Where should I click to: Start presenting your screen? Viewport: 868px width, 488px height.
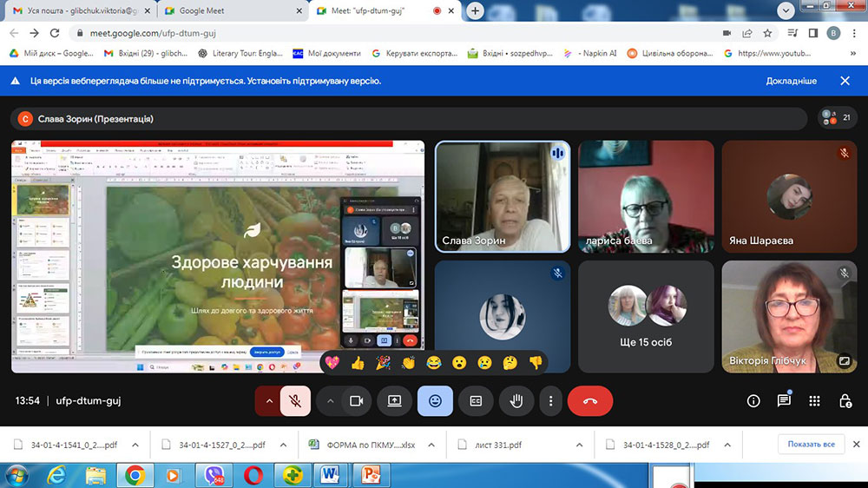tap(394, 401)
